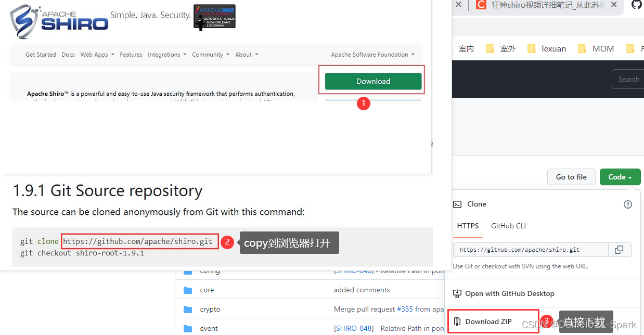Select the HTTPS clone tab
The width and height of the screenshot is (644, 335).
(468, 226)
